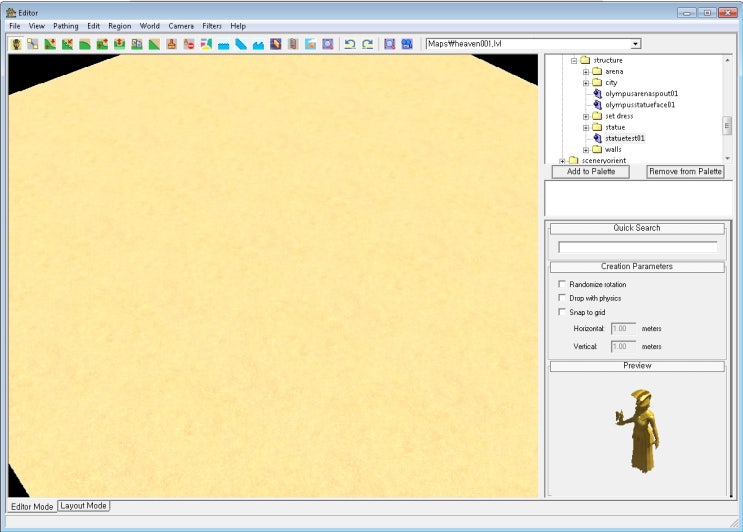Image resolution: width=743 pixels, height=532 pixels.
Task: Open the Help menu
Action: click(238, 26)
